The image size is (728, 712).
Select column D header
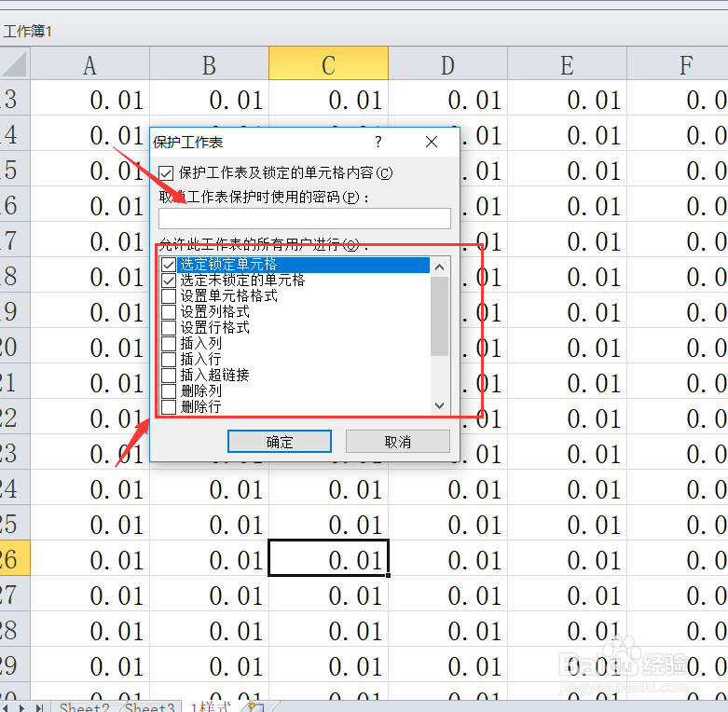click(447, 63)
